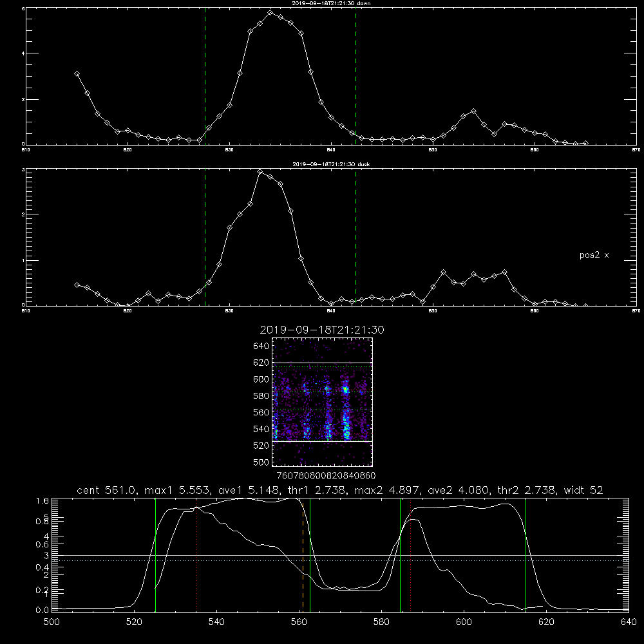Click the green vertical line at 525 in bottom plot
644x644 pixels.
point(155,554)
